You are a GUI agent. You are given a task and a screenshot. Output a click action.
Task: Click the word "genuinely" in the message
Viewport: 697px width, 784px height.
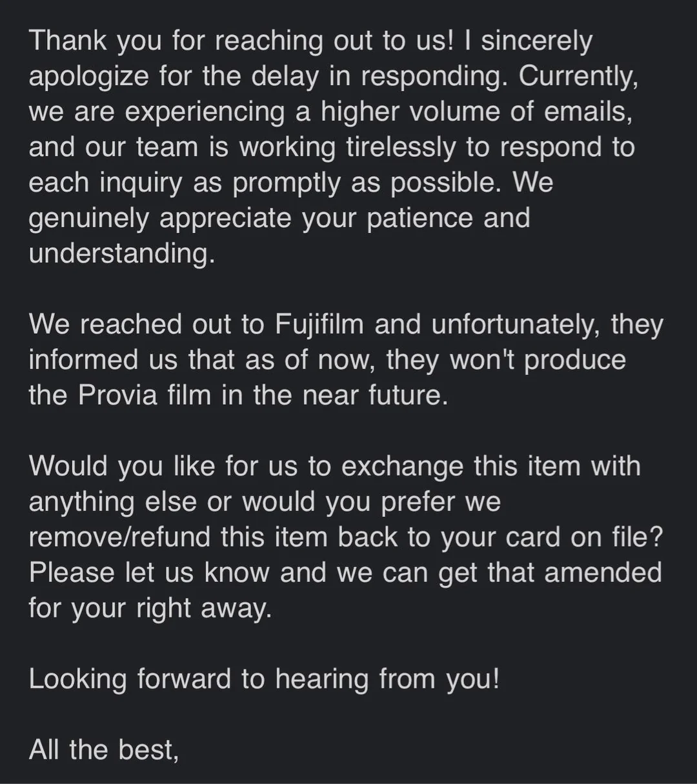89,218
